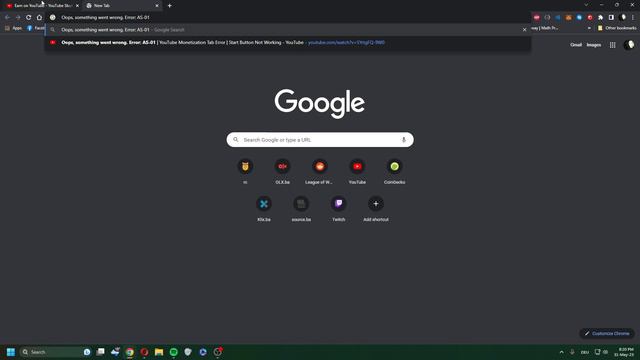Image resolution: width=640 pixels, height=360 pixels.
Task: Open the Other bookmarks folder
Action: tap(617, 28)
